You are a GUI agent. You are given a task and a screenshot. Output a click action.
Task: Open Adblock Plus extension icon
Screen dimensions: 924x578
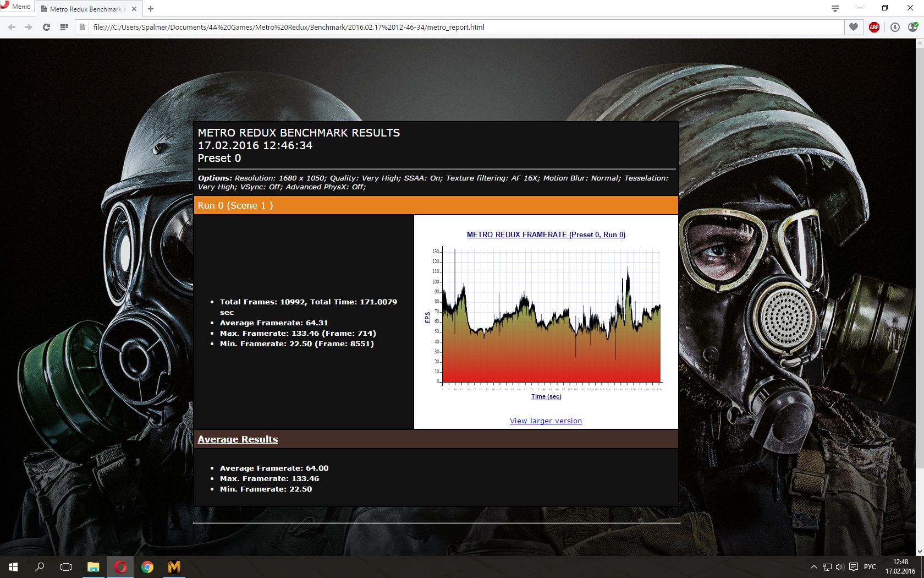coord(874,27)
